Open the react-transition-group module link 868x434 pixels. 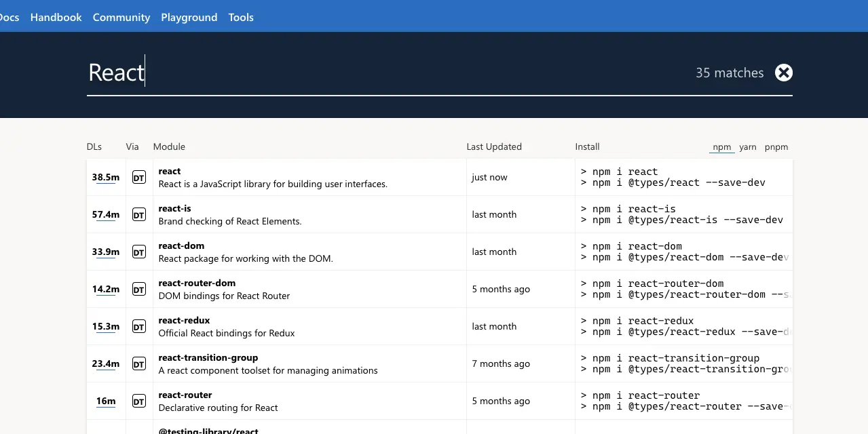(208, 358)
